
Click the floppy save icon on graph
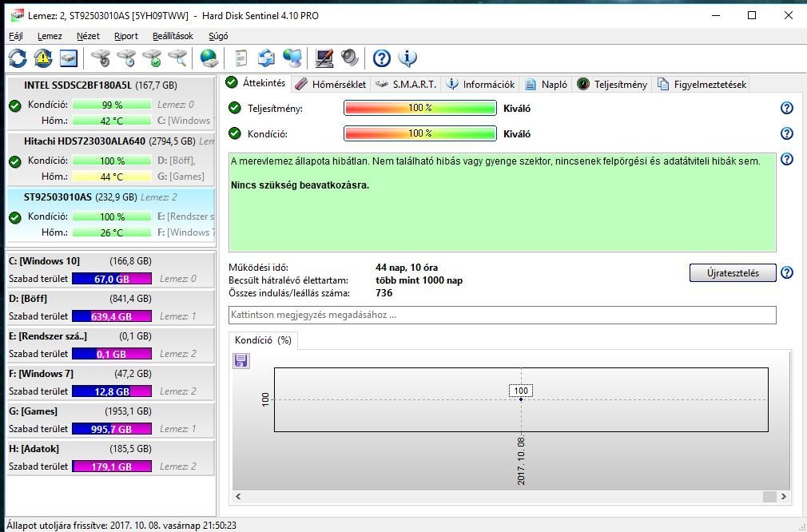pos(241,361)
